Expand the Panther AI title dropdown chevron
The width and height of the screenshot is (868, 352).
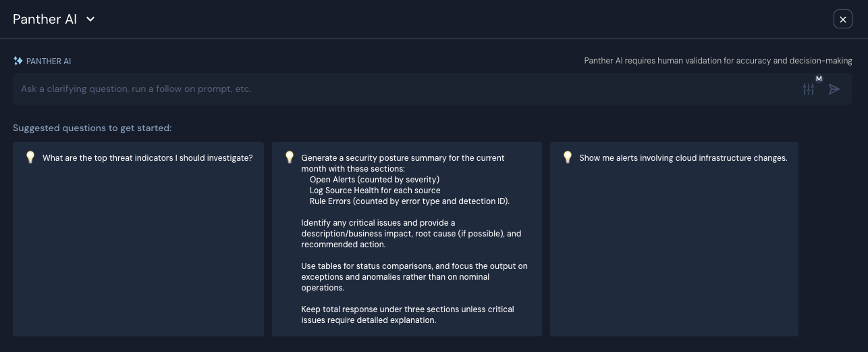[90, 20]
